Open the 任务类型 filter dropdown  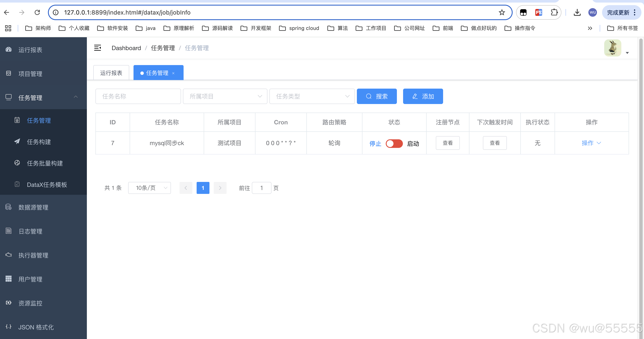point(312,96)
